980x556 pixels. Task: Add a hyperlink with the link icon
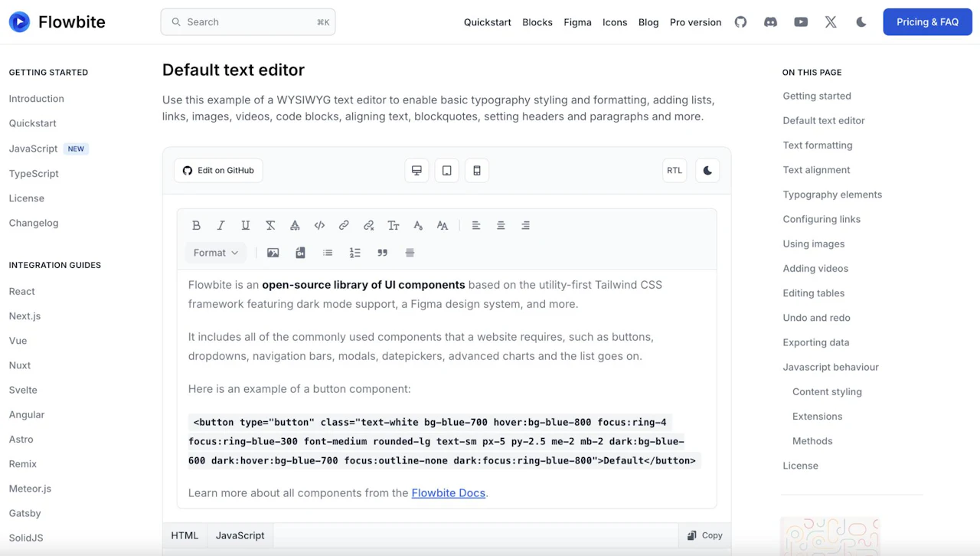(x=344, y=225)
